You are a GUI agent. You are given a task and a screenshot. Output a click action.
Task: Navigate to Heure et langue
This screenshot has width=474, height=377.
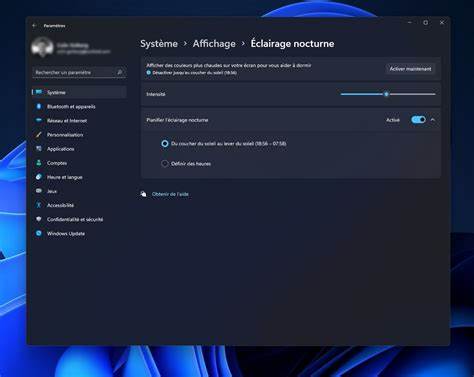pos(79,177)
